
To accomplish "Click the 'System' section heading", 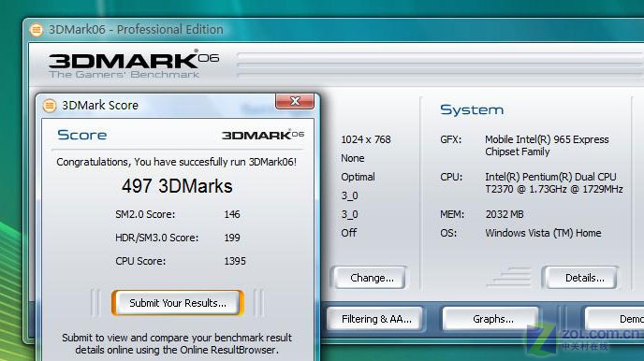I will (472, 110).
